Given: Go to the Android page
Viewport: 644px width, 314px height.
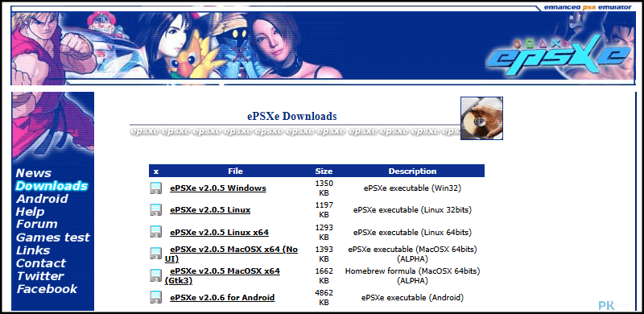Looking at the screenshot, I should coord(42,199).
